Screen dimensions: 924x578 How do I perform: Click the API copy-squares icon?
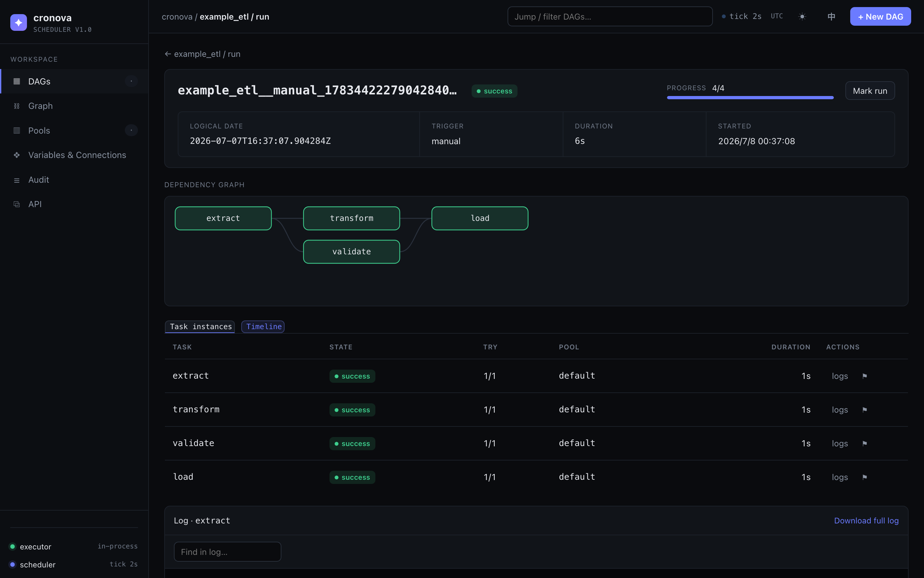click(x=17, y=204)
